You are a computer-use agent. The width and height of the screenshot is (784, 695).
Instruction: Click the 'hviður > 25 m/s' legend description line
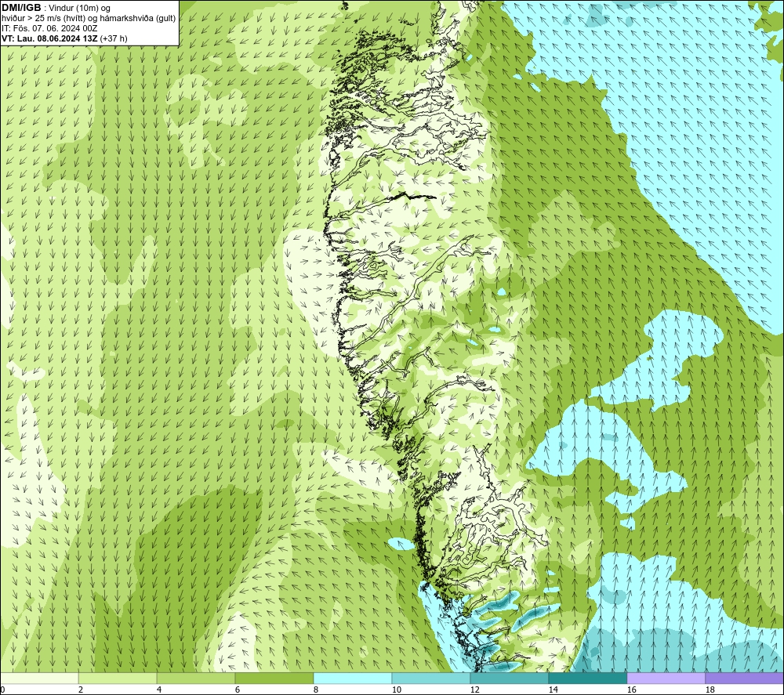coord(89,19)
